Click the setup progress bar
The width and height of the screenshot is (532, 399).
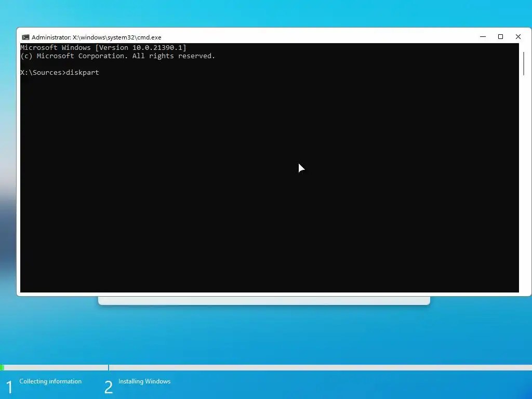click(266, 367)
